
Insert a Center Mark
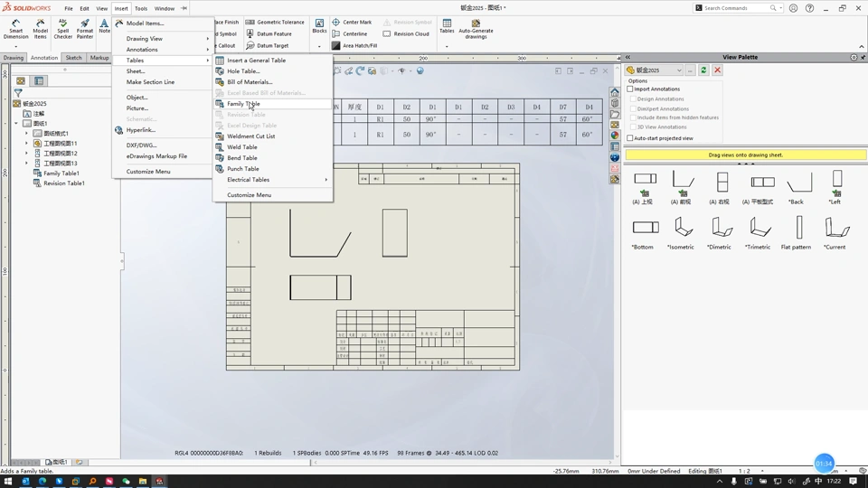(x=352, y=22)
